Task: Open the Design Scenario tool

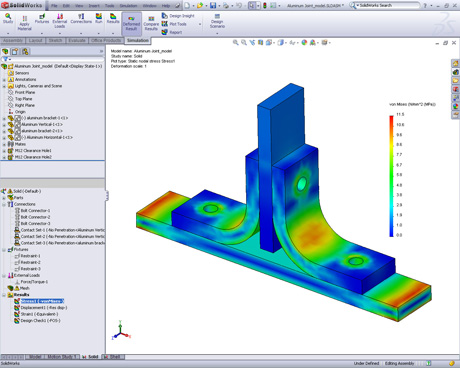Action: tap(217, 21)
